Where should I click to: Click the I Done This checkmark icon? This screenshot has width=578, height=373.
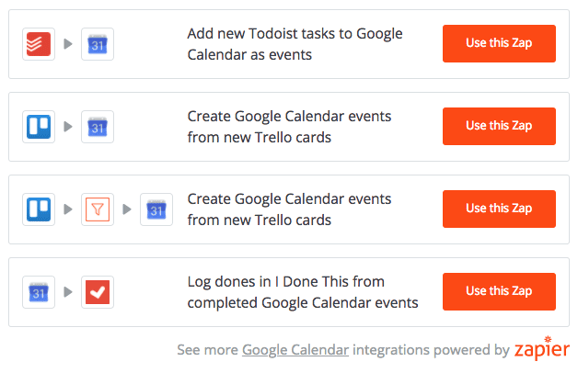(x=97, y=292)
